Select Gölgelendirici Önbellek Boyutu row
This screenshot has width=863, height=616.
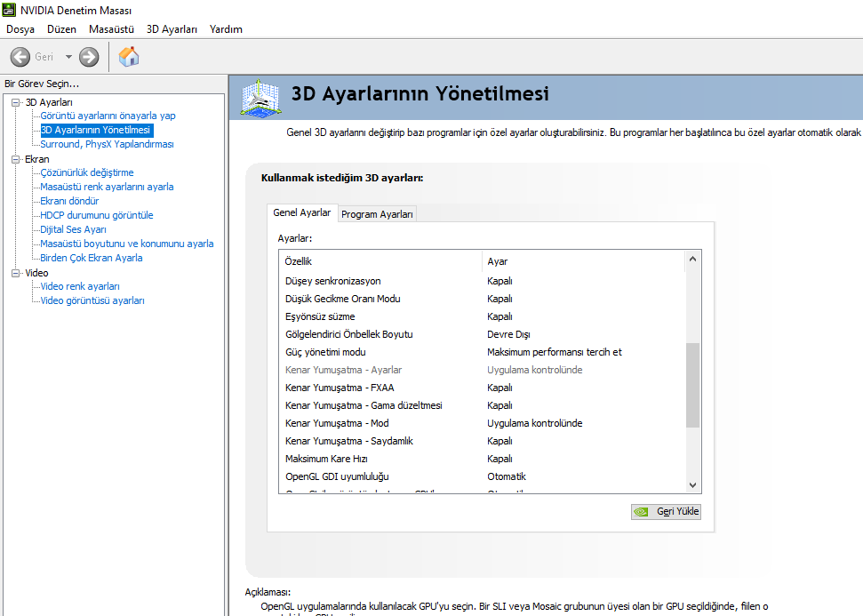(482, 334)
